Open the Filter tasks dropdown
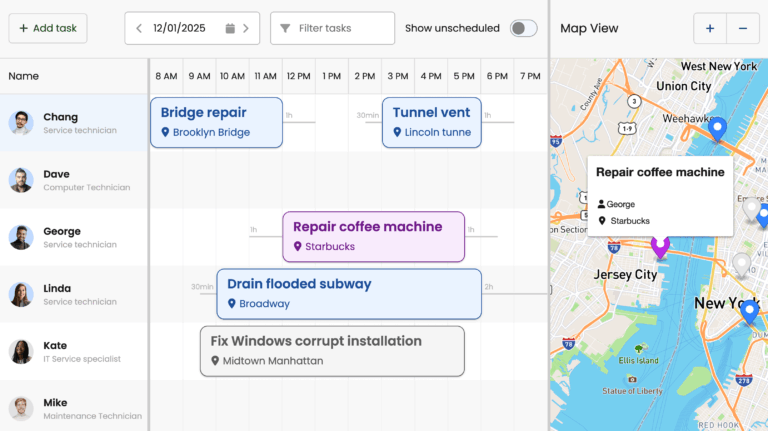 [332, 28]
